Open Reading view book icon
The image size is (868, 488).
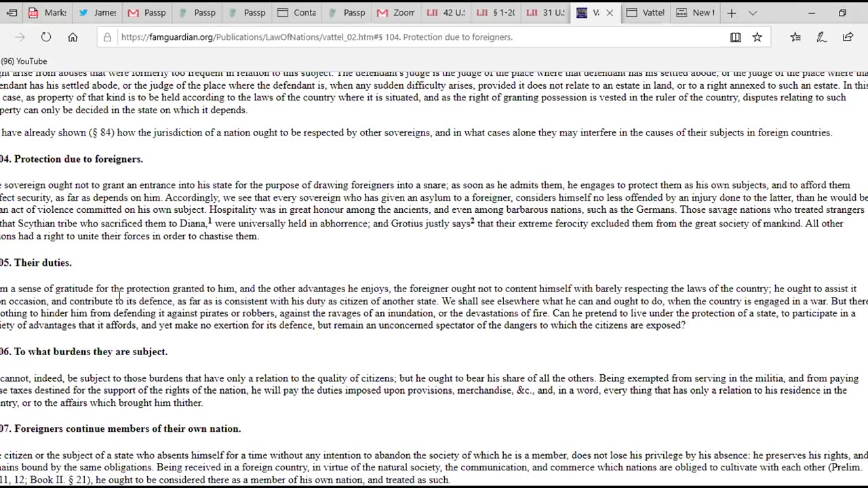735,37
